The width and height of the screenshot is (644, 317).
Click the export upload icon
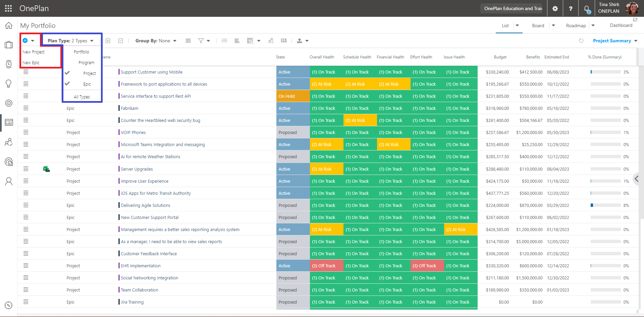click(300, 41)
